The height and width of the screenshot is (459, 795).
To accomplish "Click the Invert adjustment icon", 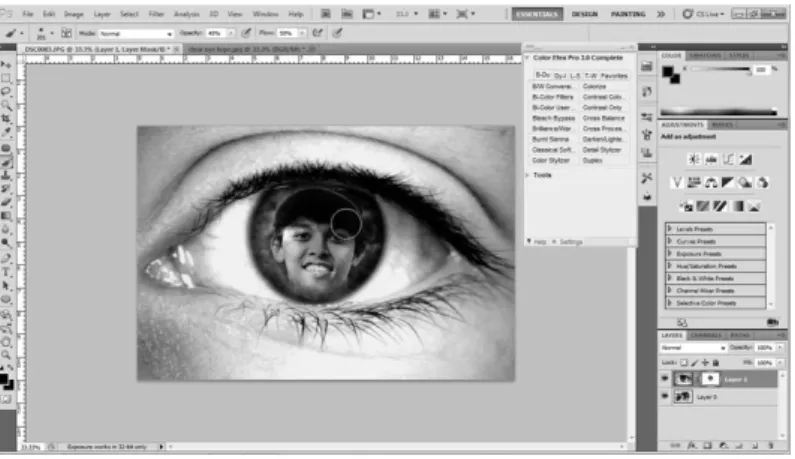I will tap(685, 206).
